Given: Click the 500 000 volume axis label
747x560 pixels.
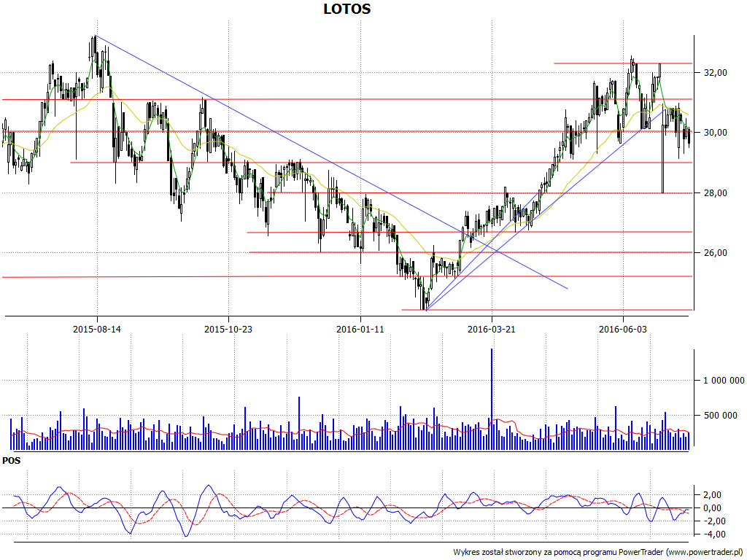Looking at the screenshot, I should pyautogui.click(x=720, y=416).
